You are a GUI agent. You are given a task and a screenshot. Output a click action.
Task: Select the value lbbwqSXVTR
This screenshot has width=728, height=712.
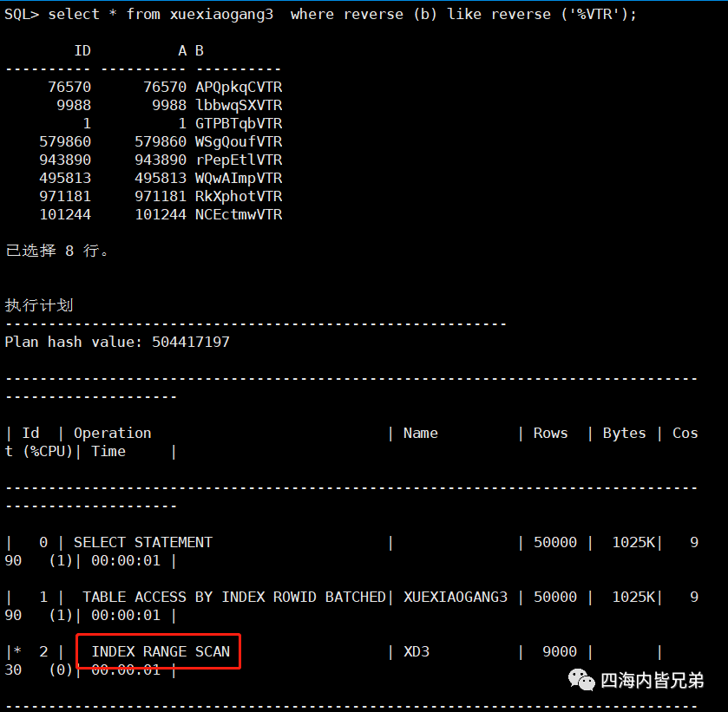click(x=239, y=105)
